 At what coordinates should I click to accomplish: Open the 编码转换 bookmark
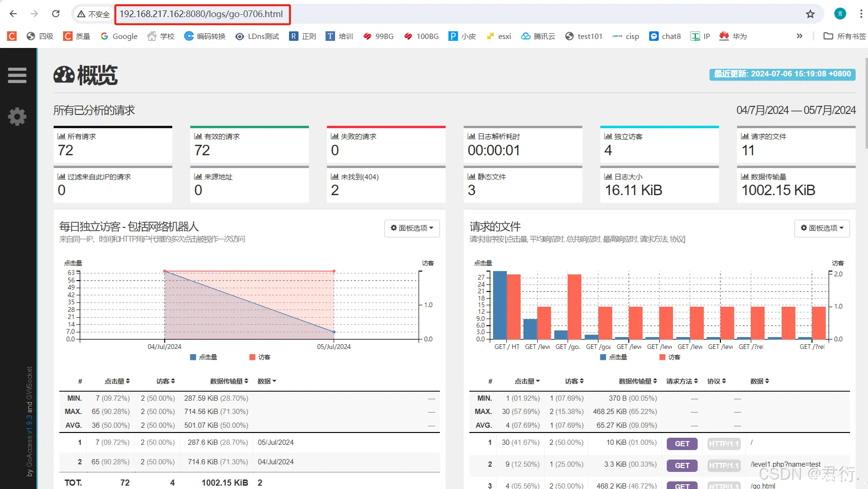click(205, 36)
